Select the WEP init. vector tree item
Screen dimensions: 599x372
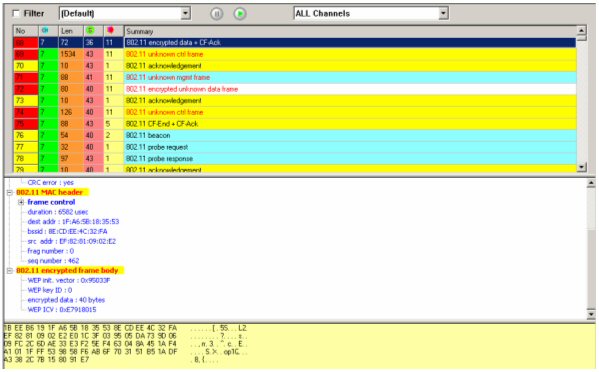[x=69, y=280]
